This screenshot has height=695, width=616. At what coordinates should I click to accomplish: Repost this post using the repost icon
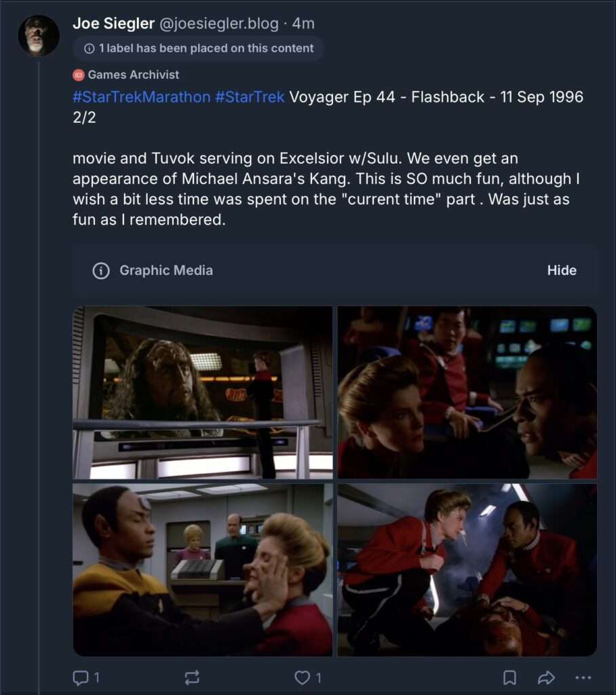pyautogui.click(x=192, y=677)
